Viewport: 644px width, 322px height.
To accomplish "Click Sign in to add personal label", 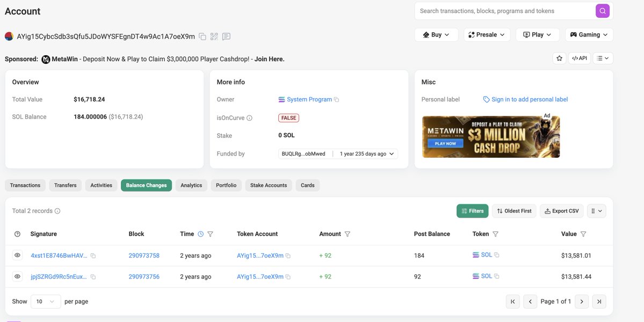I will coord(526,99).
